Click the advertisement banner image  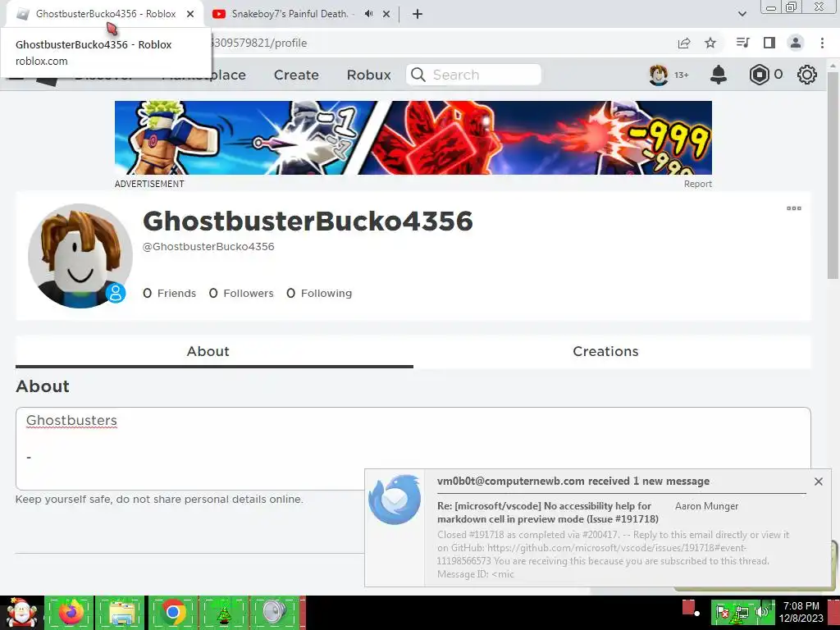(x=413, y=138)
